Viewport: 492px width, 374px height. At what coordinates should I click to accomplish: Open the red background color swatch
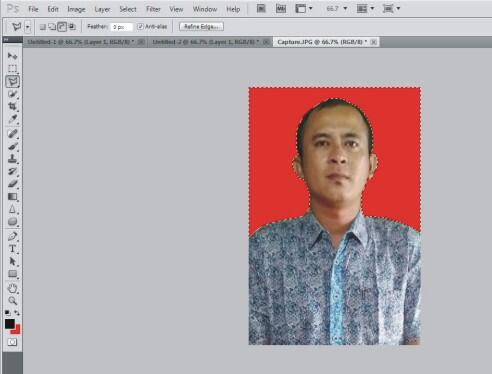tap(17, 330)
